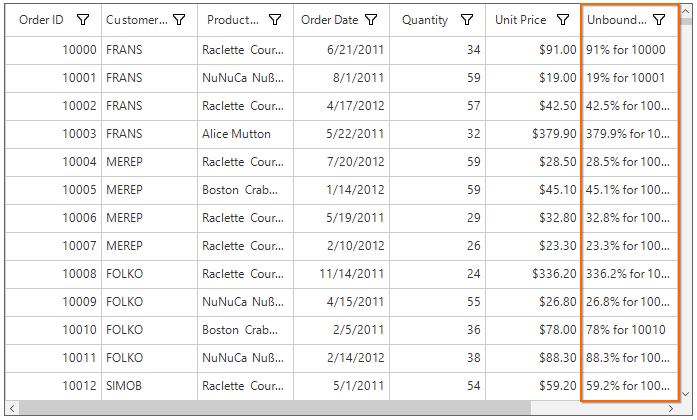Select MEREP customer cell in row 10004

tap(149, 162)
